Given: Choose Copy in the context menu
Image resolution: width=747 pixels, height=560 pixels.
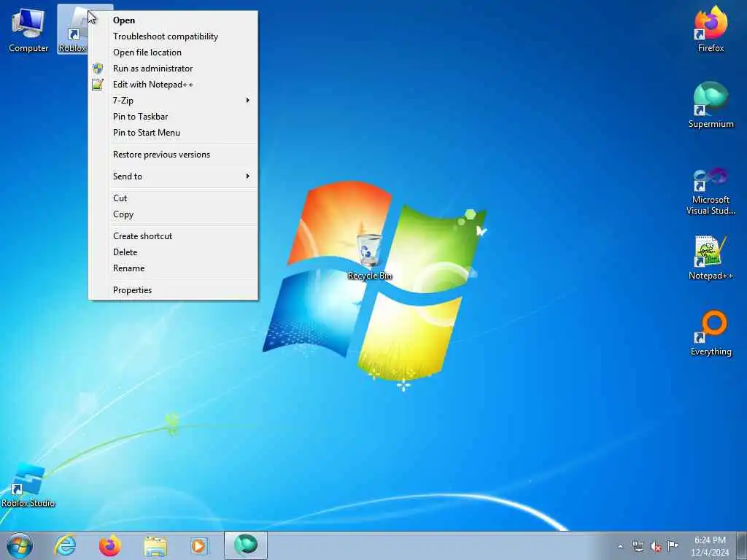Looking at the screenshot, I should (174, 214).
